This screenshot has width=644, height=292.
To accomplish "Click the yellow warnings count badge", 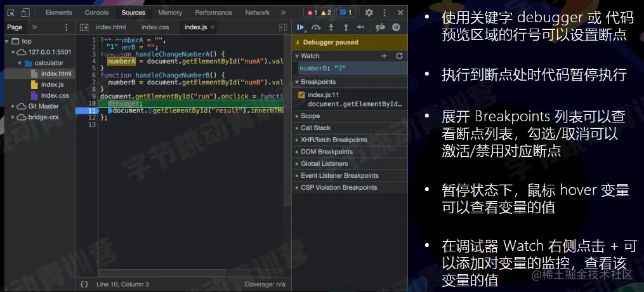I will click(x=326, y=13).
